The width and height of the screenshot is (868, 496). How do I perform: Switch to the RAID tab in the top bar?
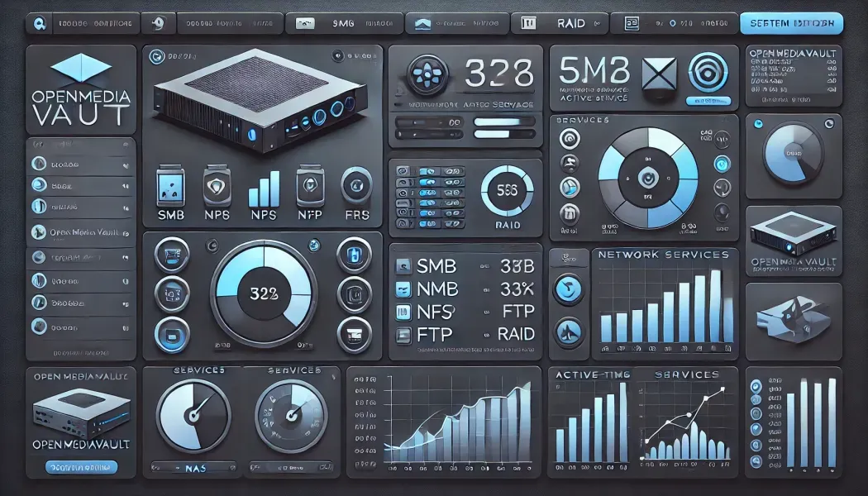click(560, 24)
